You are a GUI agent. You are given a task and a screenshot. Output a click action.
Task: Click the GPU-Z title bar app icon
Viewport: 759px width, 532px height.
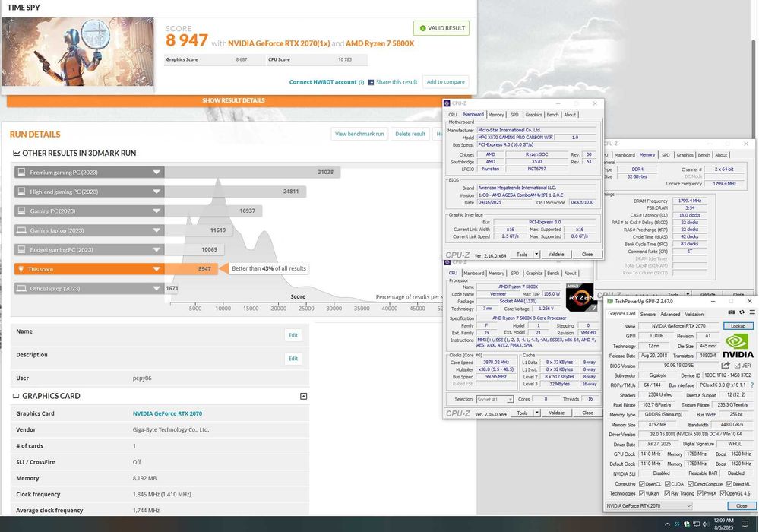610,301
